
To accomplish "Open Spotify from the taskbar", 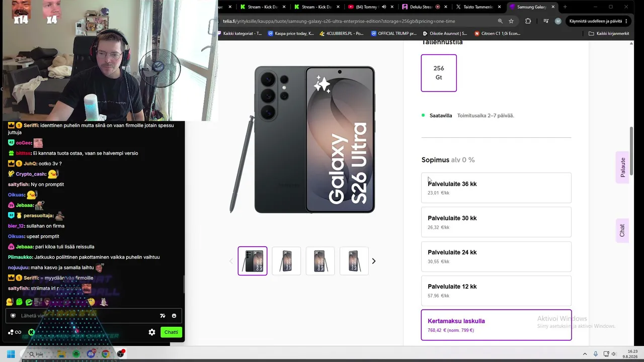I will pyautogui.click(x=76, y=354).
